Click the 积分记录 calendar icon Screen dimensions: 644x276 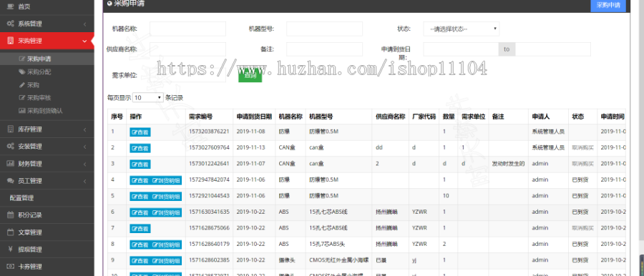coord(10,215)
